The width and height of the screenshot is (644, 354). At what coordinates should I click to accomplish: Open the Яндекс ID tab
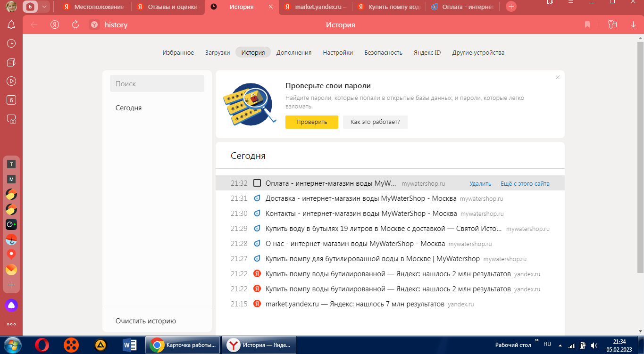click(427, 52)
